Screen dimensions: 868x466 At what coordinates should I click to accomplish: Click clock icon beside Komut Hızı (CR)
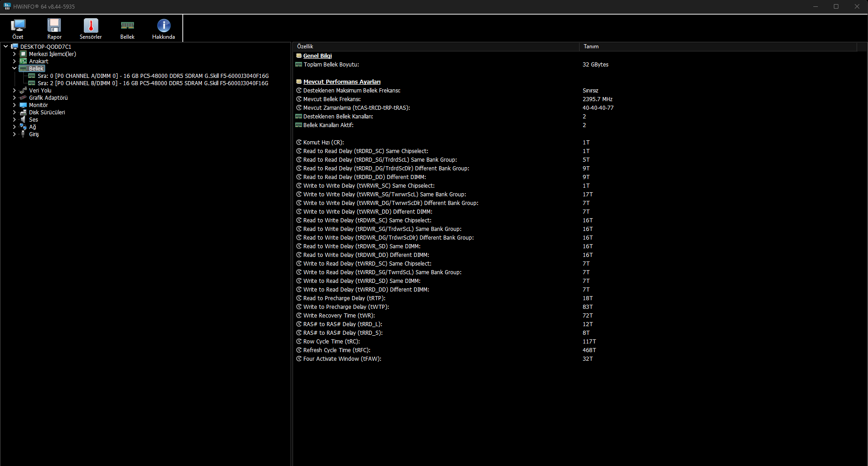coord(299,142)
